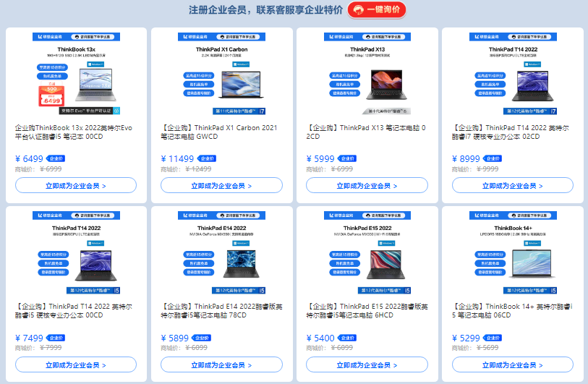Click 立即成为企业会员 under ThinkPad T14 2022 i5
This screenshot has height=384, width=588.
(x=76, y=365)
